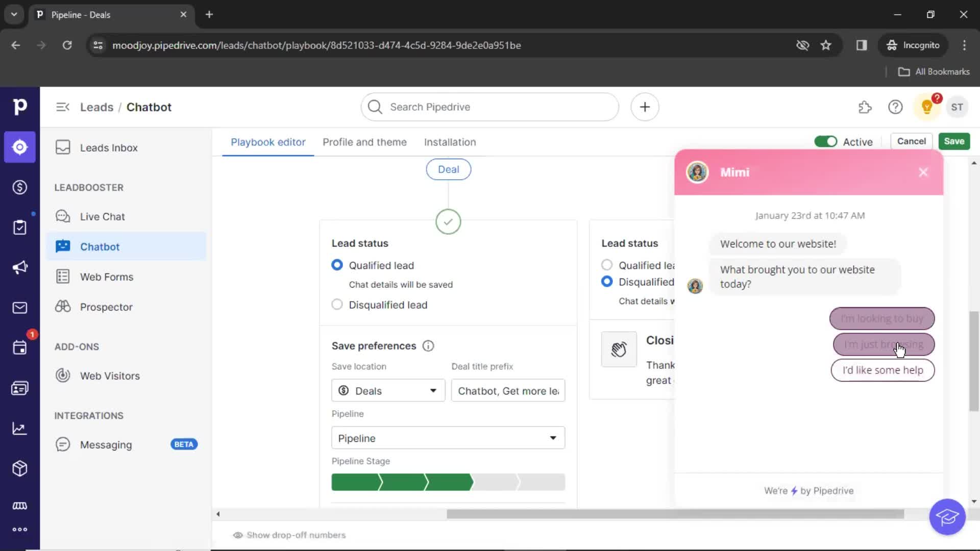Open the academy graduation cap button

coord(947,517)
